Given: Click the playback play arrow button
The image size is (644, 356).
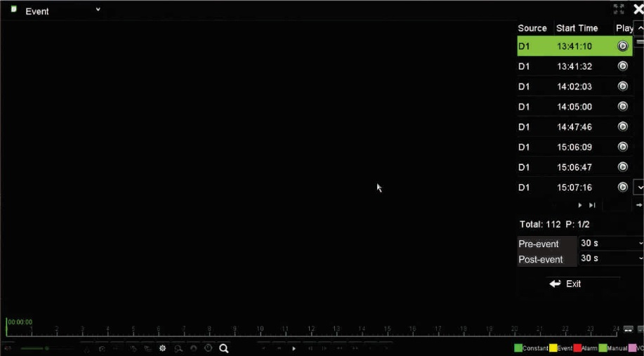Looking at the screenshot, I should [x=294, y=348].
